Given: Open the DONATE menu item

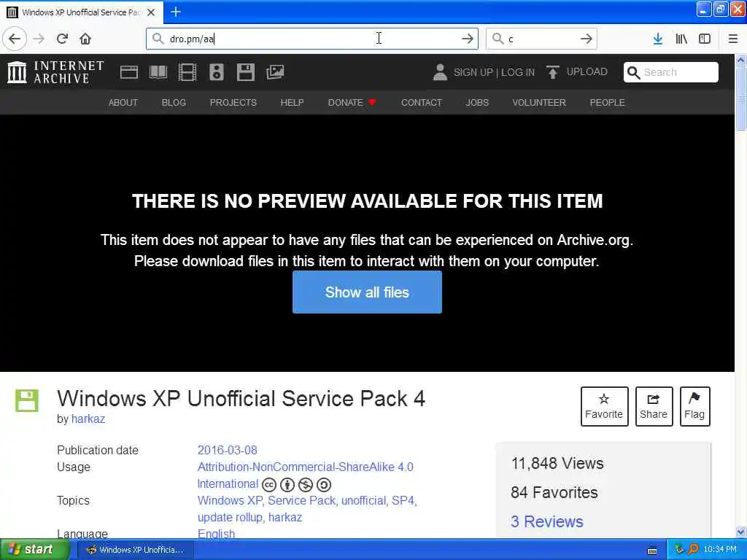Looking at the screenshot, I should 352,102.
